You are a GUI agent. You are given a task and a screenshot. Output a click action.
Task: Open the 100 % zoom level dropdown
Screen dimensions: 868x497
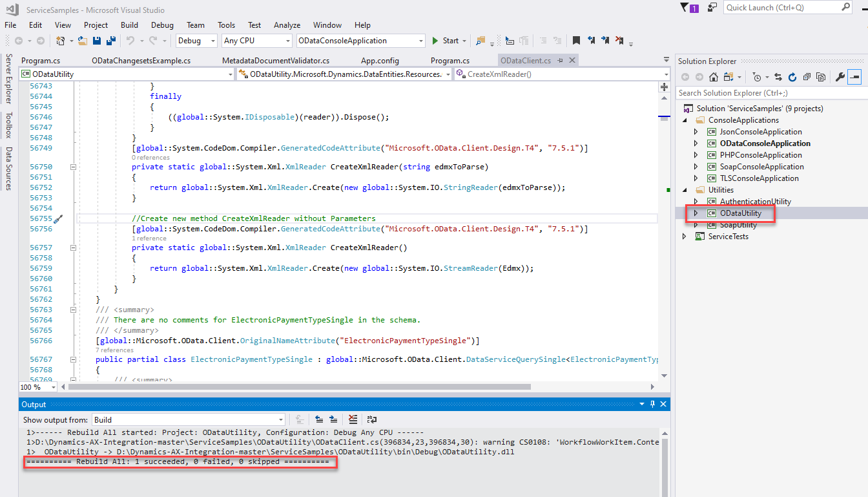(x=38, y=387)
